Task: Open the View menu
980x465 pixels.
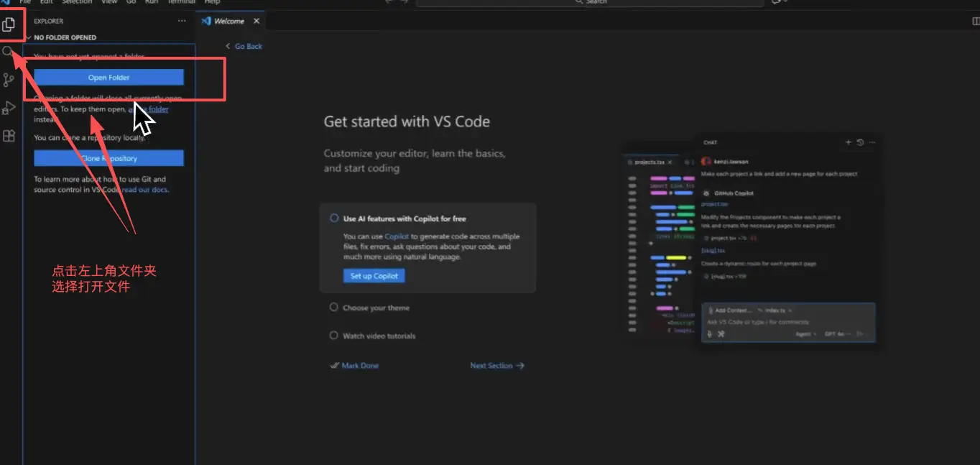Action: click(109, 2)
